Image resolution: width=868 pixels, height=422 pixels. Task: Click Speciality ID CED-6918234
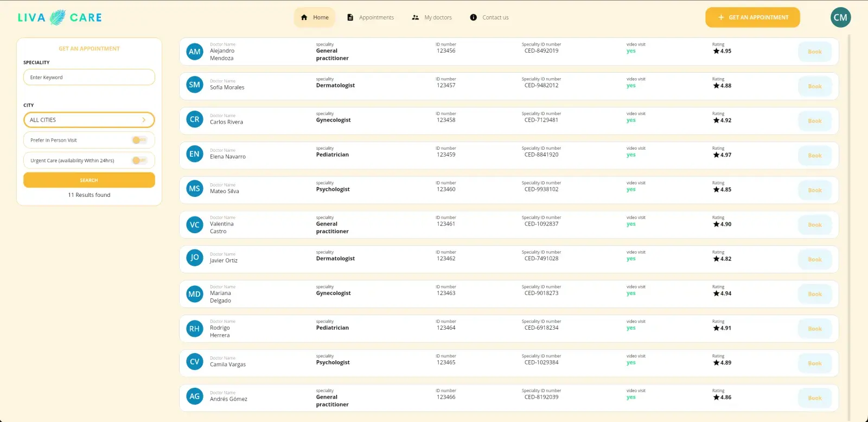click(541, 328)
